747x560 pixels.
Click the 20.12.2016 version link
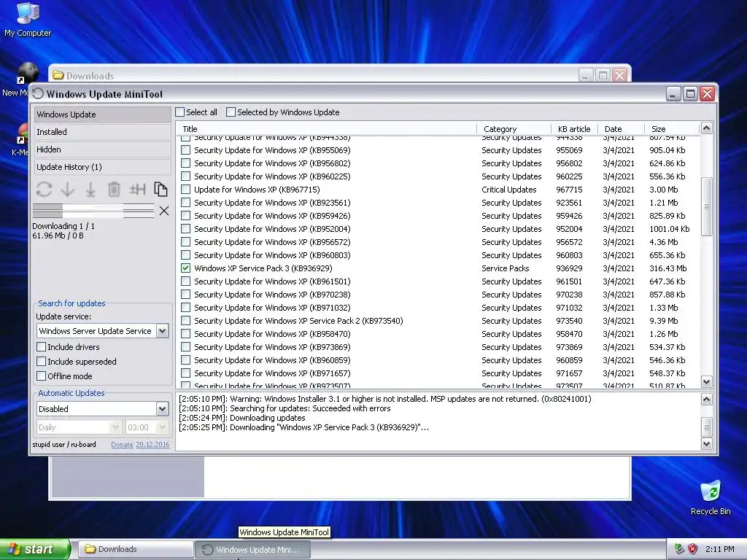[x=152, y=444]
